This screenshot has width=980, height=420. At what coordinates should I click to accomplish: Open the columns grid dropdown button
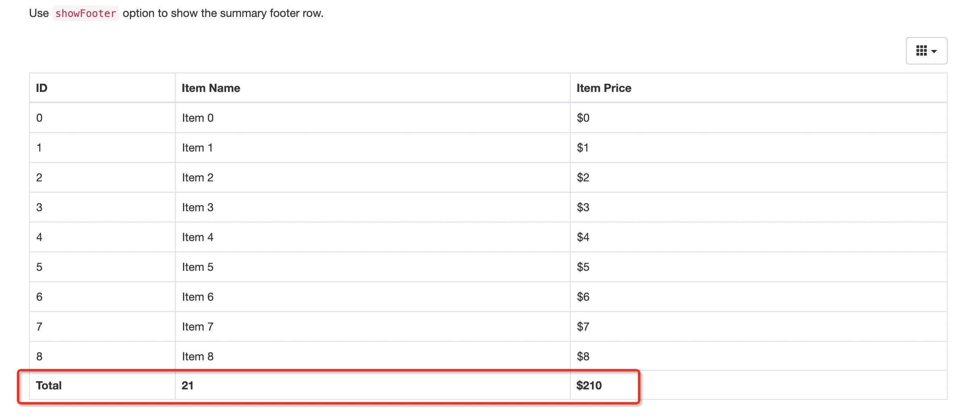coord(926,51)
